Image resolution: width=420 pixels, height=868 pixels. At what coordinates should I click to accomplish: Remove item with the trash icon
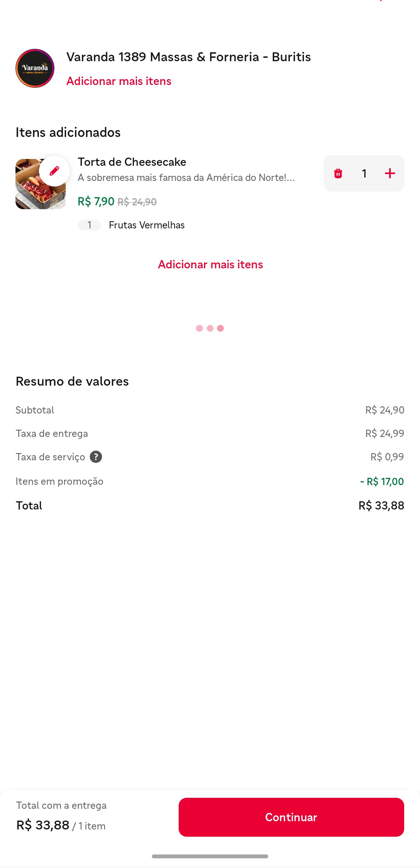click(338, 173)
